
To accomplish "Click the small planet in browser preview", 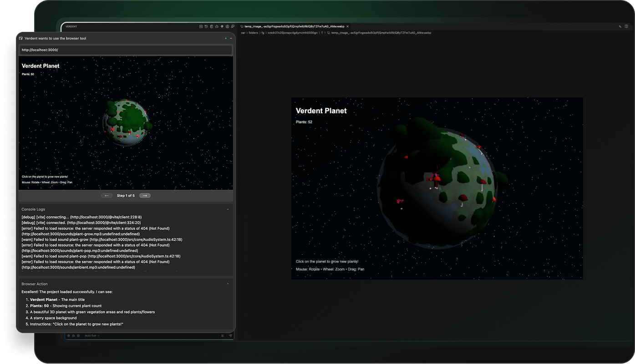I will (x=126, y=123).
